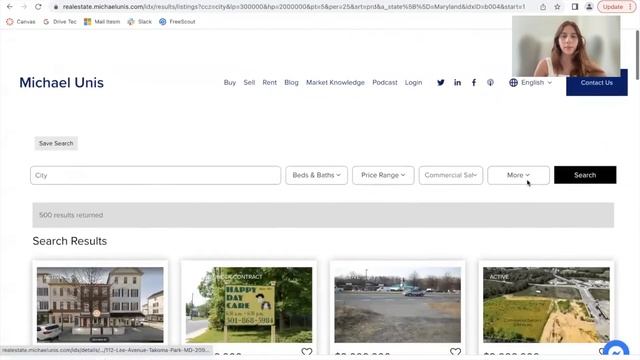Open the Drive Tec bookmark
Screen dimensions: 640x360
[60, 22]
